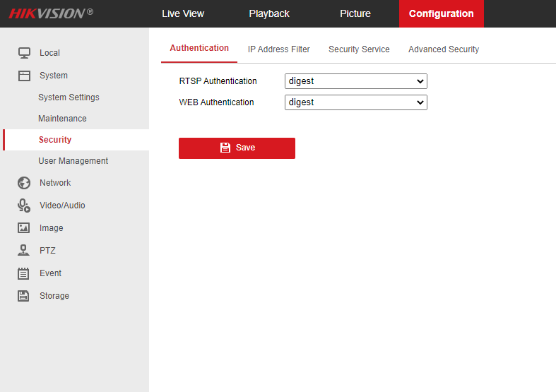The height and width of the screenshot is (392, 556).
Task: Open the RTSP Authentication dropdown
Action: point(356,81)
